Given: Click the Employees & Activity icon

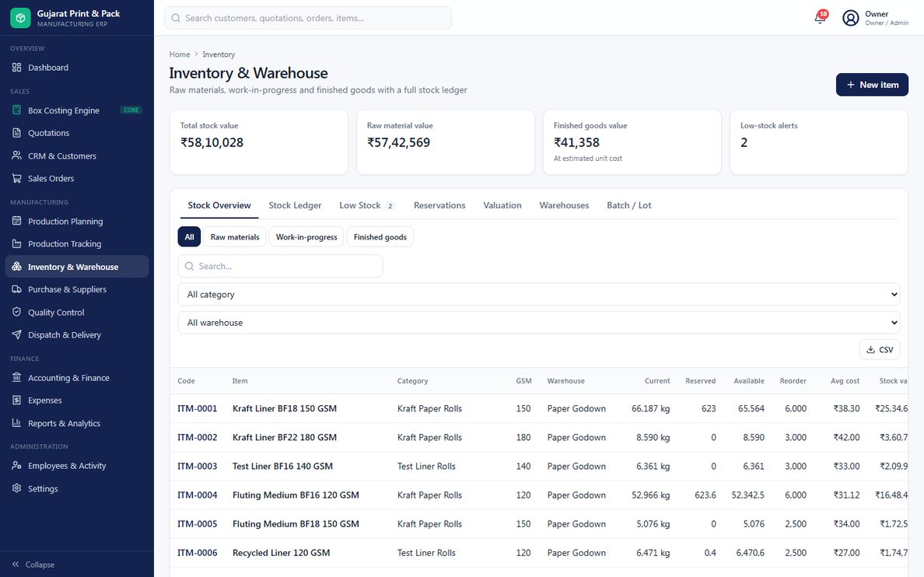Looking at the screenshot, I should click(x=16, y=466).
